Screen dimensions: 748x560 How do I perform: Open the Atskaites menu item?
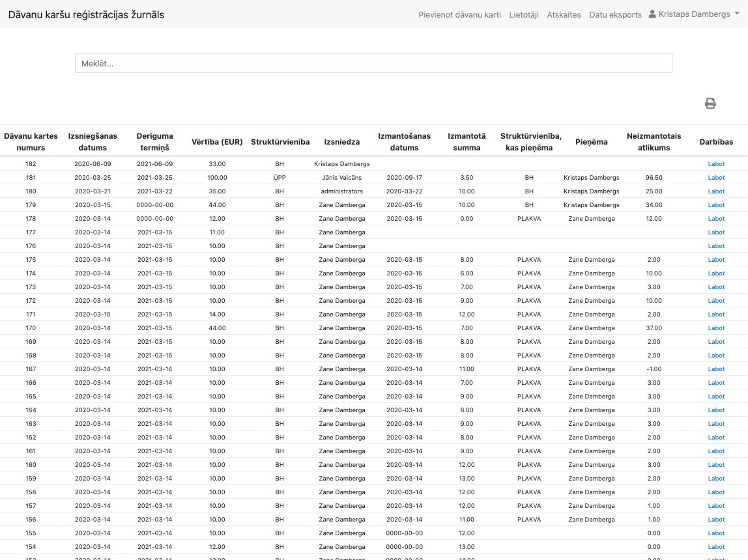click(x=564, y=15)
